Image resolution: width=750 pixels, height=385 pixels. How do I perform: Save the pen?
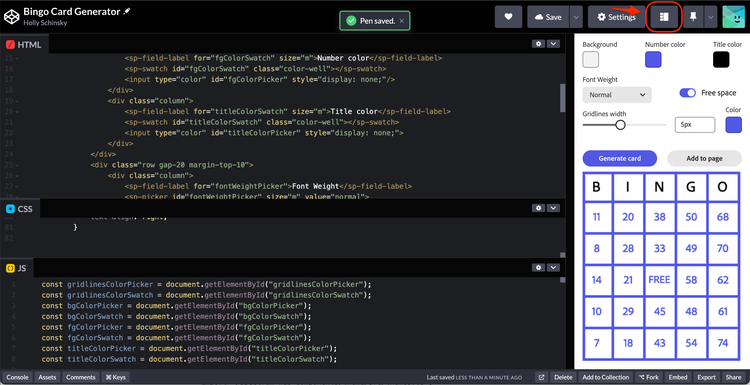(x=548, y=17)
